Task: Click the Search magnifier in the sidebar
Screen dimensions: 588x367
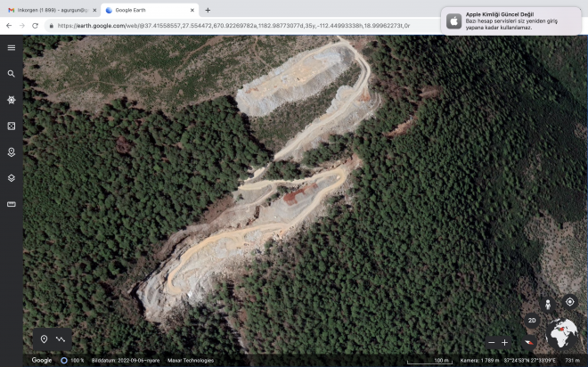Action: pos(11,74)
